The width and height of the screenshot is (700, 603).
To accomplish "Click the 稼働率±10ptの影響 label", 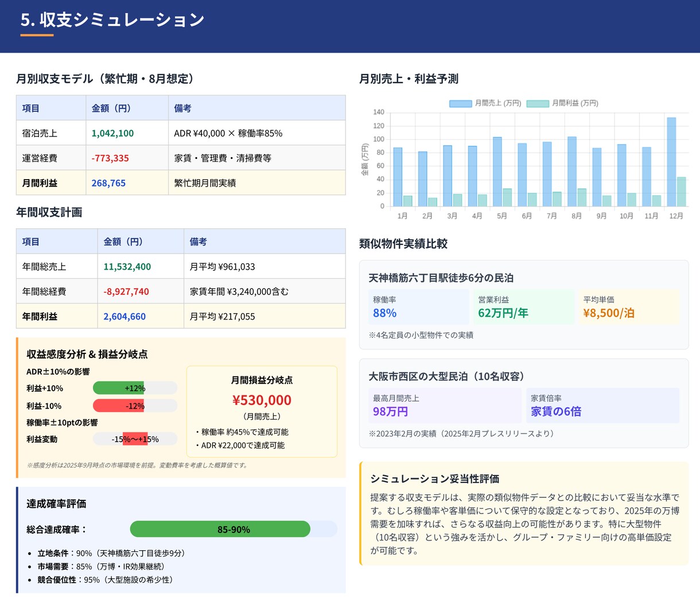I will click(62, 422).
